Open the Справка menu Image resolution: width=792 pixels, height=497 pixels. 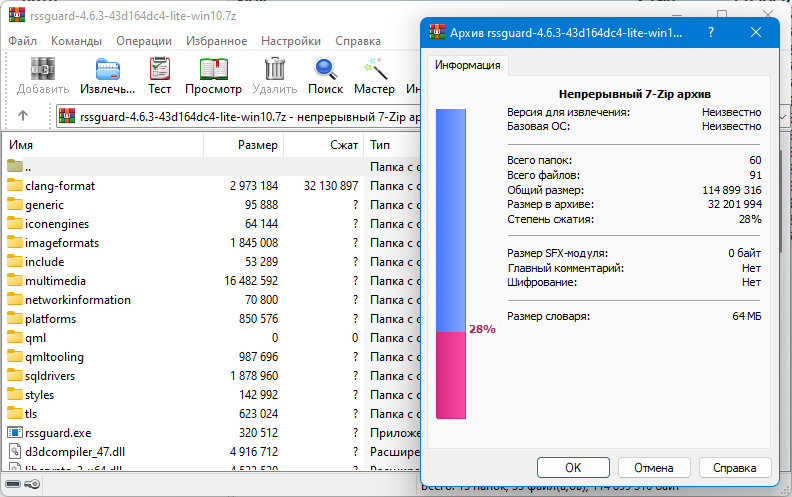pyautogui.click(x=358, y=41)
